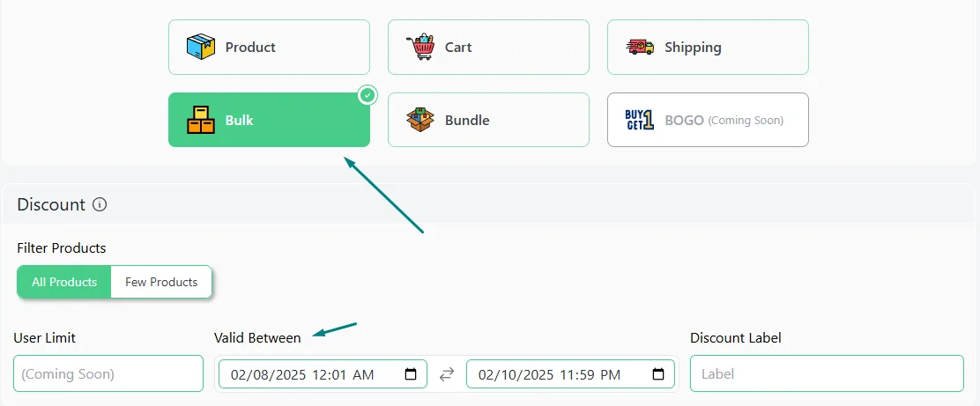The image size is (980, 406).
Task: Click the stacked boxes Bulk icon
Action: [201, 120]
